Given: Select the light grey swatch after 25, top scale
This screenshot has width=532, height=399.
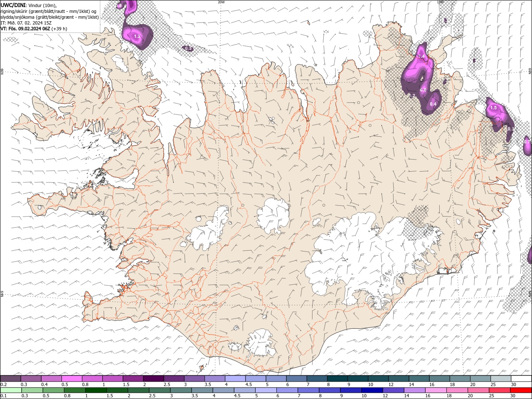Looking at the screenshot, I should 500,379.
